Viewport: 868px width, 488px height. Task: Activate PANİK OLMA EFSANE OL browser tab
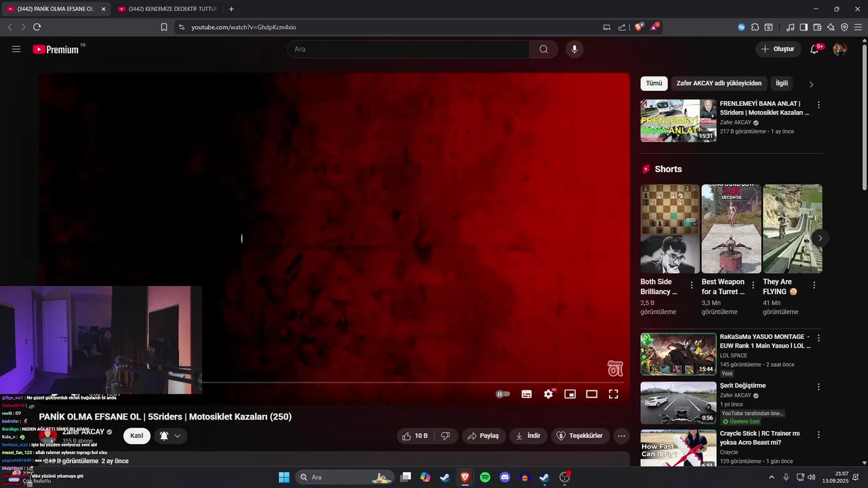56,9
